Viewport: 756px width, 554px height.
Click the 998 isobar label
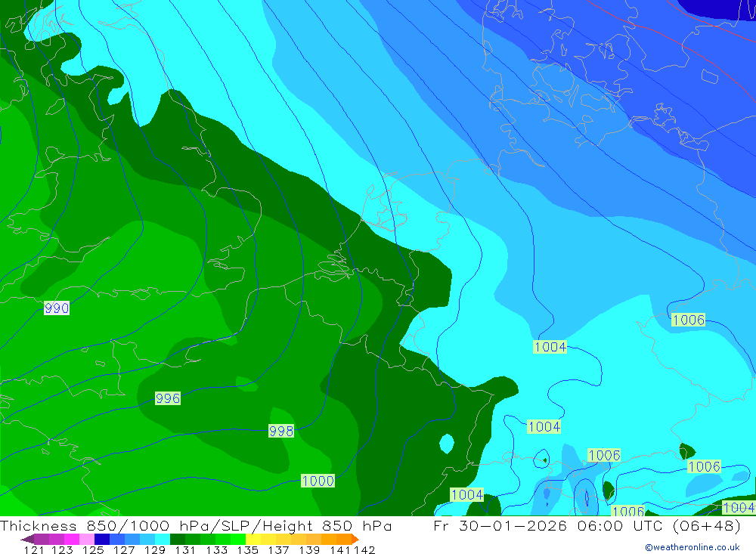tap(281, 431)
